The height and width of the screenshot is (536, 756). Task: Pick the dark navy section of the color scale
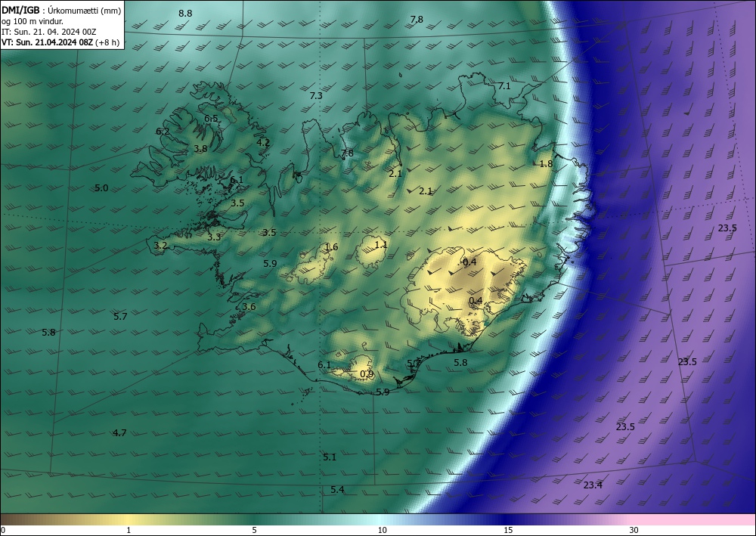tap(507, 519)
